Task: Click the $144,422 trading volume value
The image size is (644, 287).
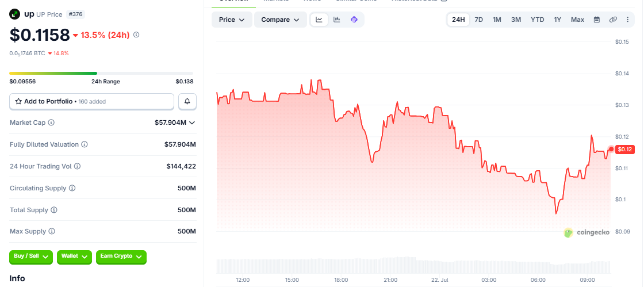Action: (181, 166)
